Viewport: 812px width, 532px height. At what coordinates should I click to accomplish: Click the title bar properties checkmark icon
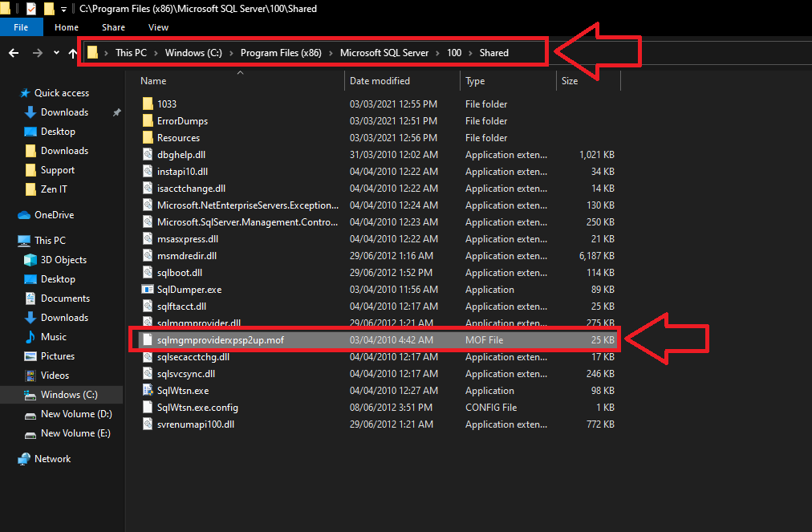coord(31,8)
